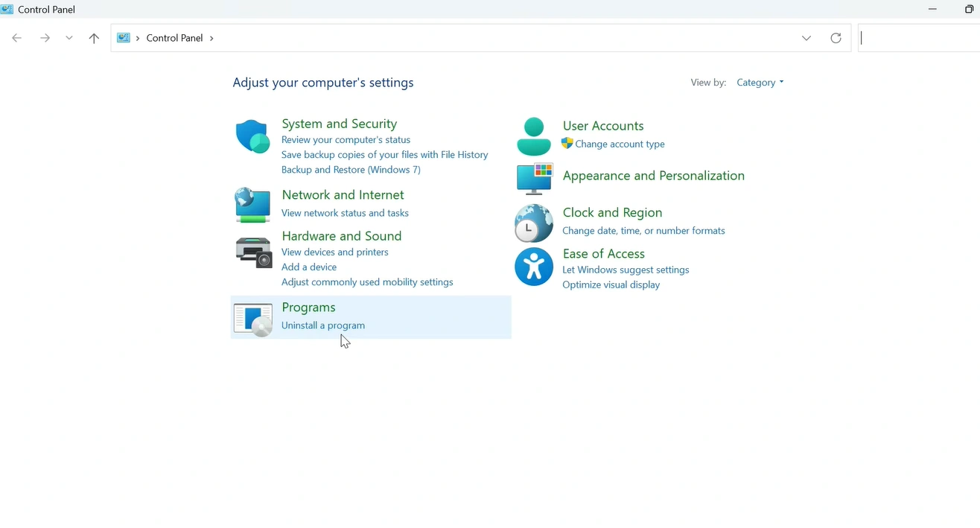Click the Ease of Access icon
Image resolution: width=980 pixels, height=528 pixels.
tap(534, 267)
